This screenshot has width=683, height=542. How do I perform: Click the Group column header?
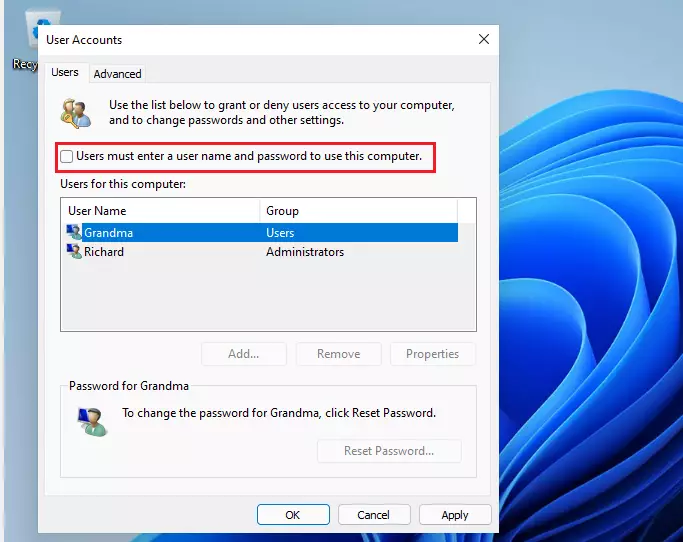pos(358,211)
